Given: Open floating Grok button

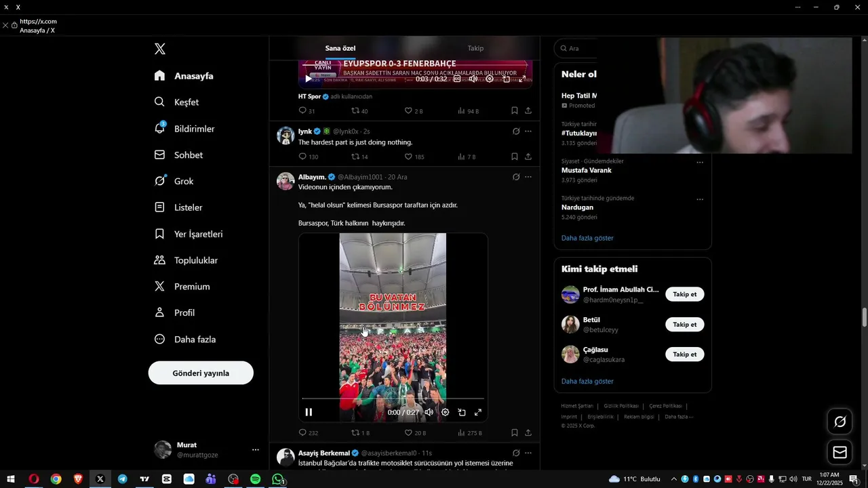Looking at the screenshot, I should pos(840,422).
